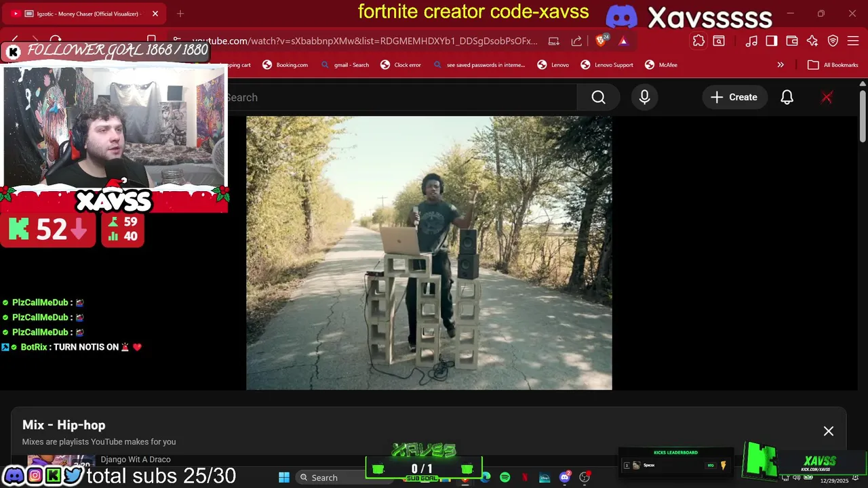868x488 pixels.
Task: Close the Mix - Hip-hop panel
Action: [829, 431]
